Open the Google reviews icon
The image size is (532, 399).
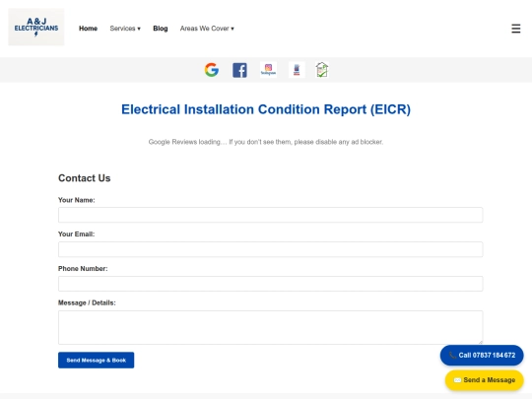pyautogui.click(x=212, y=70)
